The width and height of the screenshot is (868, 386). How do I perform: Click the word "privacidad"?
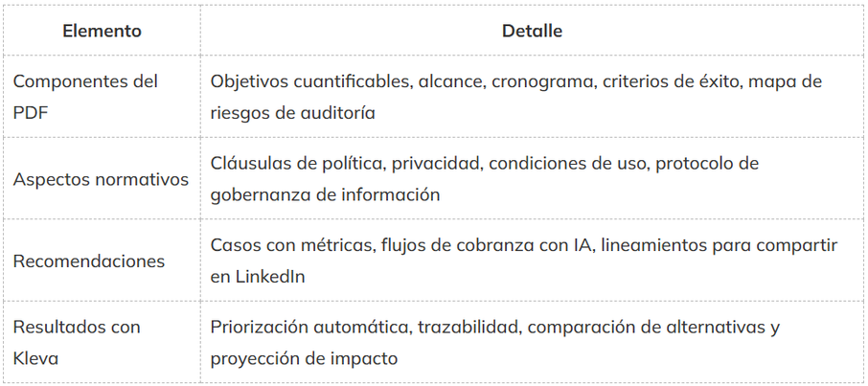tap(435, 164)
